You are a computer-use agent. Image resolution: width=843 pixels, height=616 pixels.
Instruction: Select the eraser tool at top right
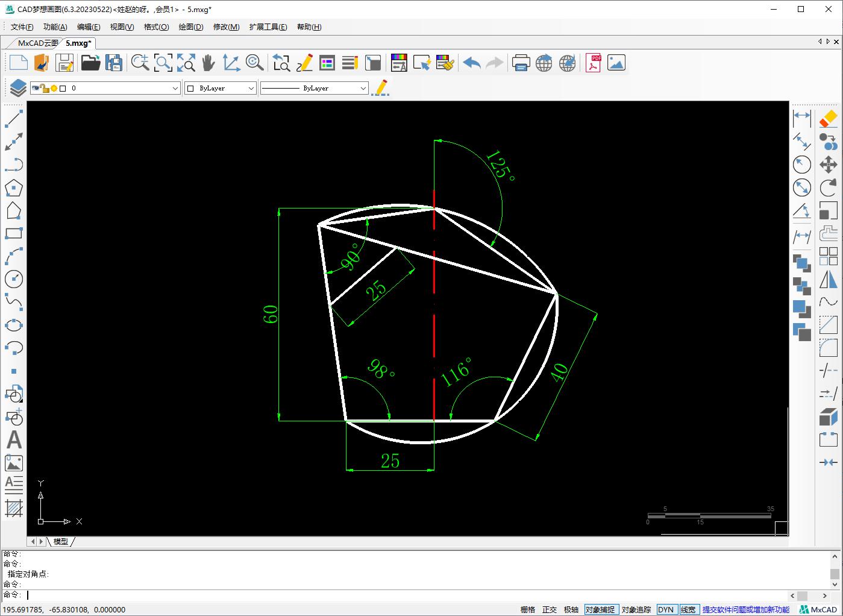tap(829, 118)
